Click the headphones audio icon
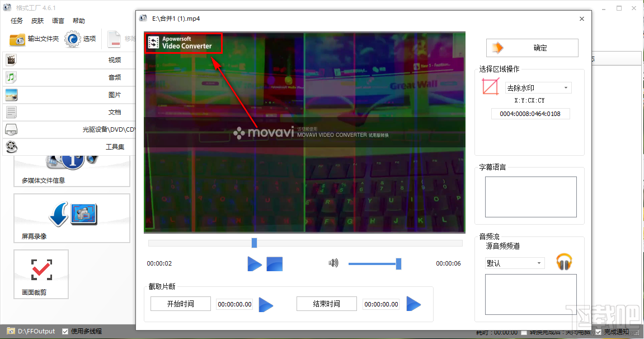 [564, 262]
